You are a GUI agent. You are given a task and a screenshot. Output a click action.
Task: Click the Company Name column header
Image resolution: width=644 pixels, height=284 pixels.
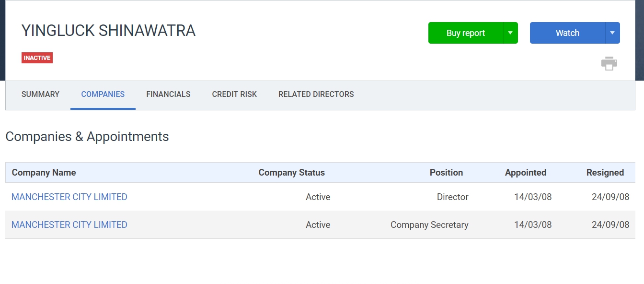(44, 173)
